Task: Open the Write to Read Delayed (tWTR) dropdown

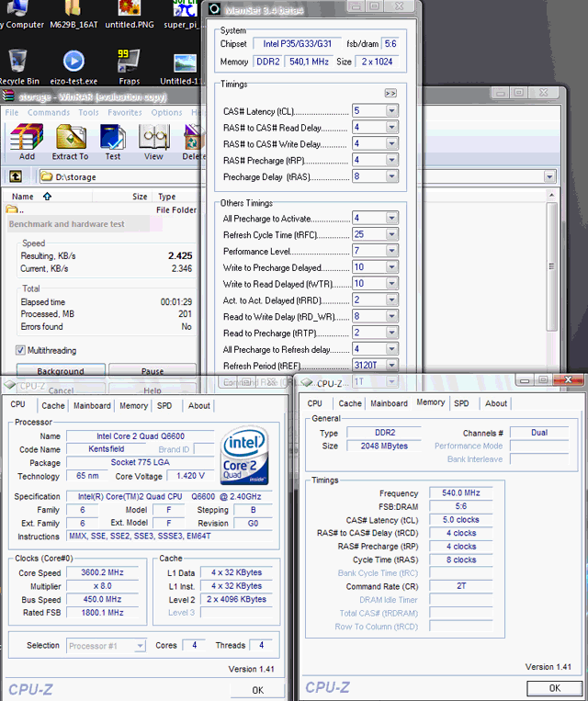Action: point(391,284)
